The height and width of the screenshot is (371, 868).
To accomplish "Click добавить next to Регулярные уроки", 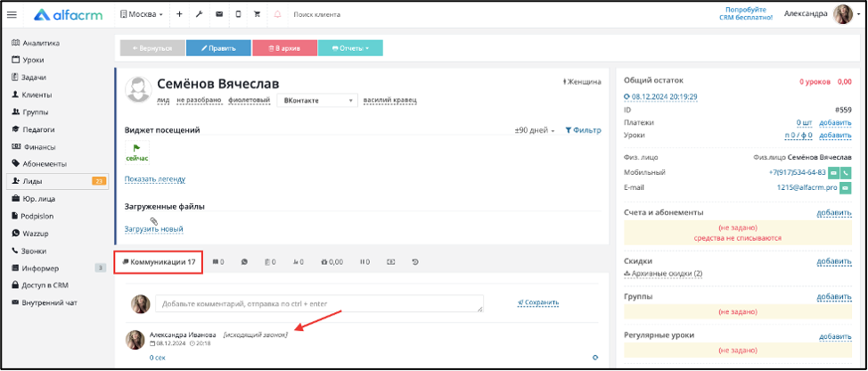I will pyautogui.click(x=835, y=336).
